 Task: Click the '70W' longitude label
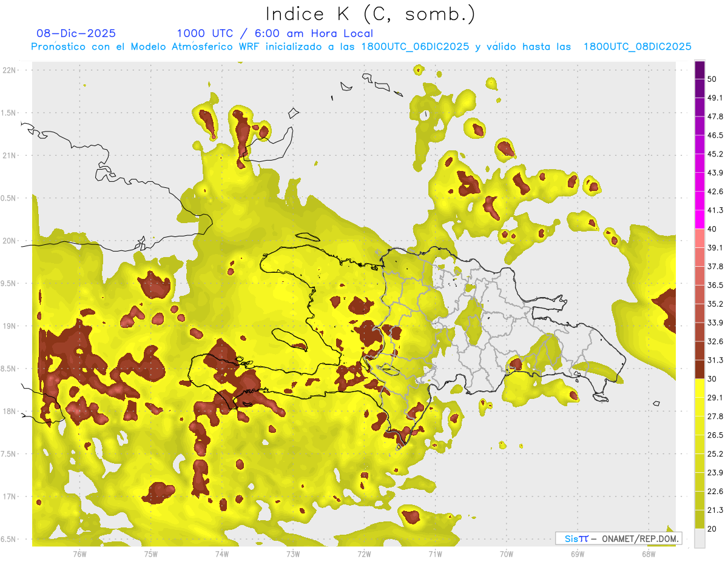click(507, 554)
